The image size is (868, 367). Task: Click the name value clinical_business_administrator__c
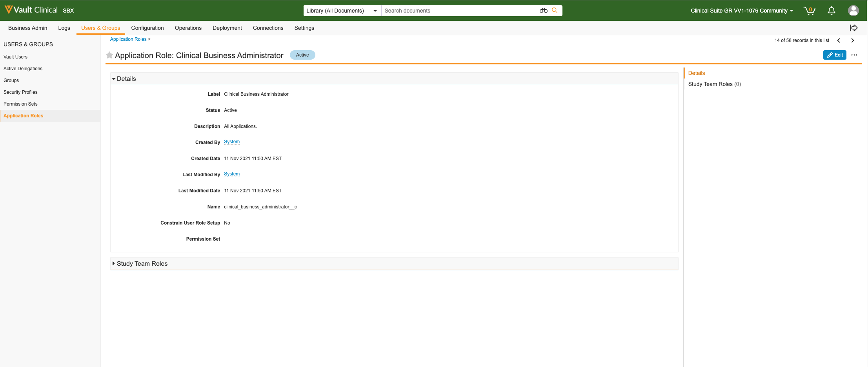click(260, 207)
